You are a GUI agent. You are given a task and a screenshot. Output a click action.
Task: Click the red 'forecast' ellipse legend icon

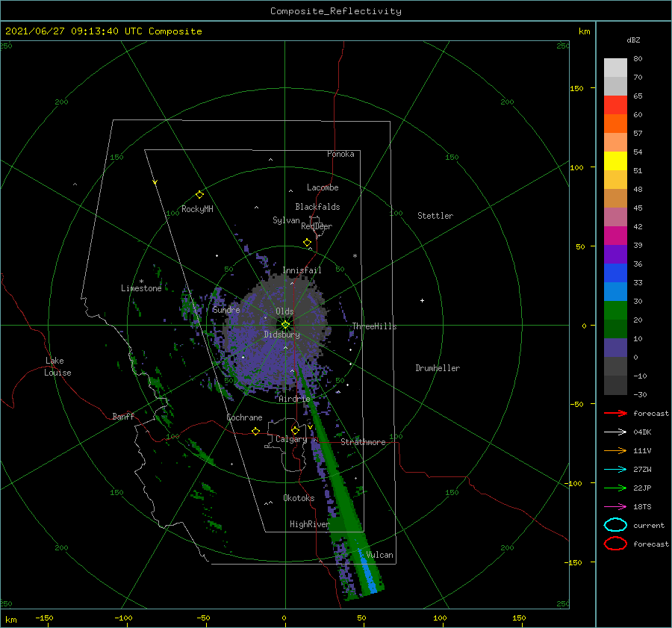tap(615, 544)
